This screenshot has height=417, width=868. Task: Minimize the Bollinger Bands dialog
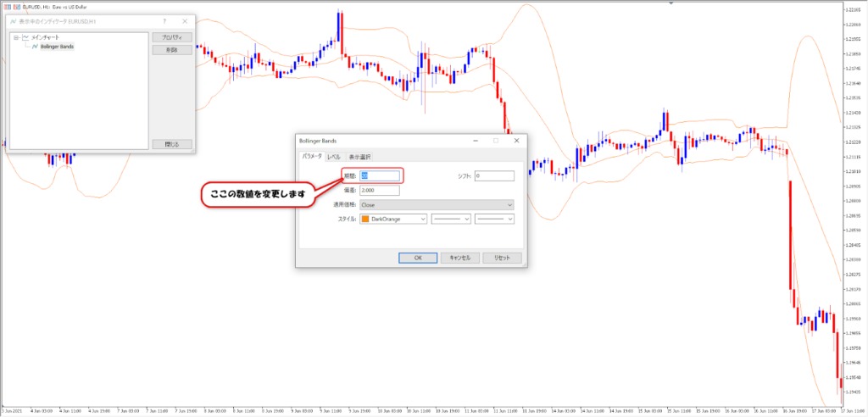pyautogui.click(x=476, y=141)
